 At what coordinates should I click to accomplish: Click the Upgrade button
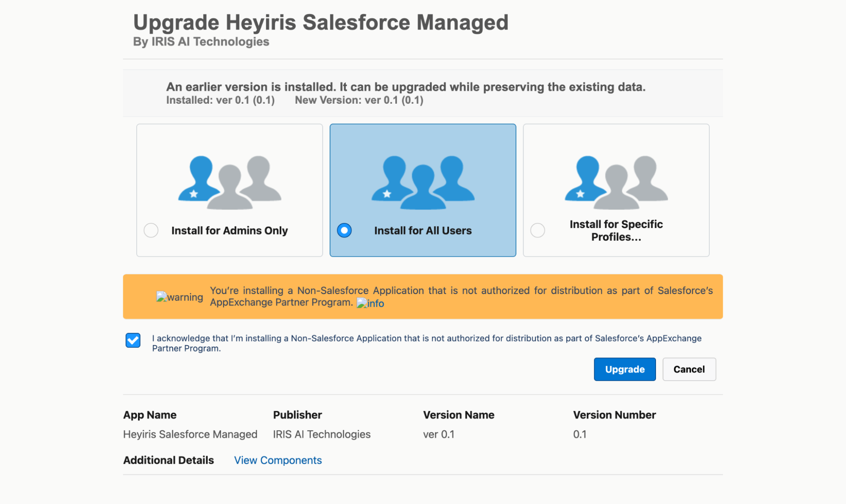(x=625, y=369)
